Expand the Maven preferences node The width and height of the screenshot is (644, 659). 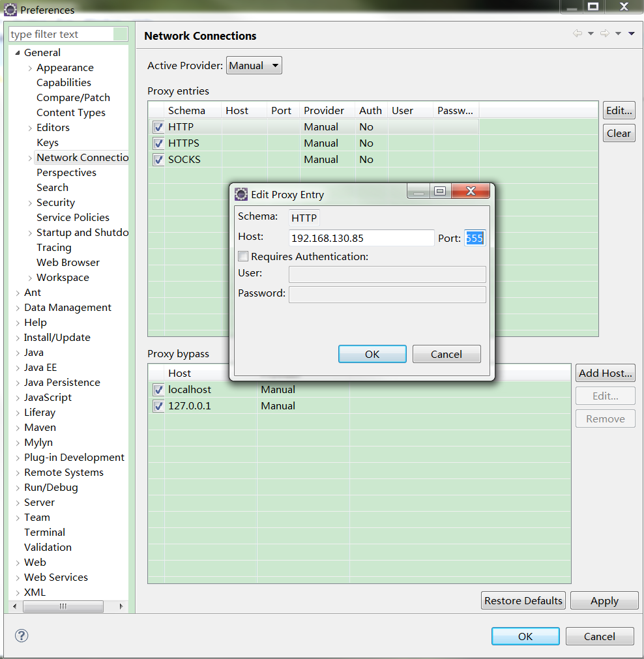pos(18,428)
